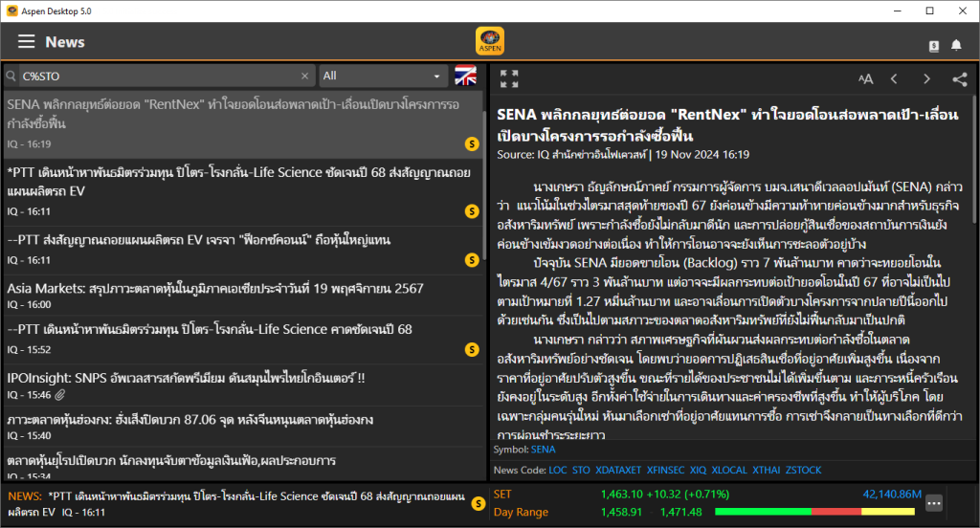Click Day Range low 1,458.91
Image resolution: width=980 pixels, height=528 pixels.
[x=621, y=513]
